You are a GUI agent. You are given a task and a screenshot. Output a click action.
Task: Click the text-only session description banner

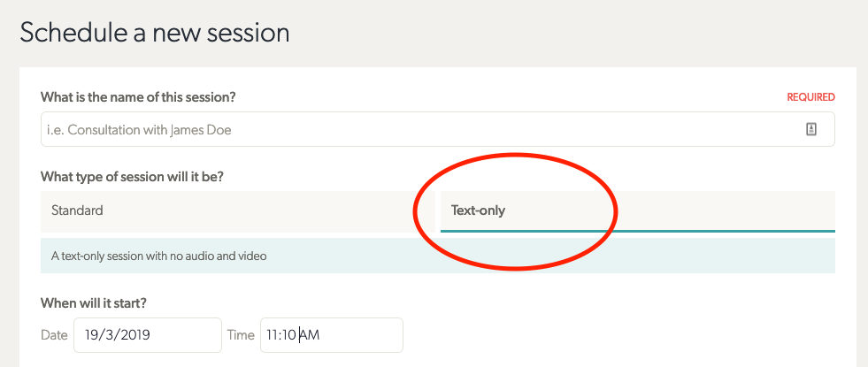(437, 256)
